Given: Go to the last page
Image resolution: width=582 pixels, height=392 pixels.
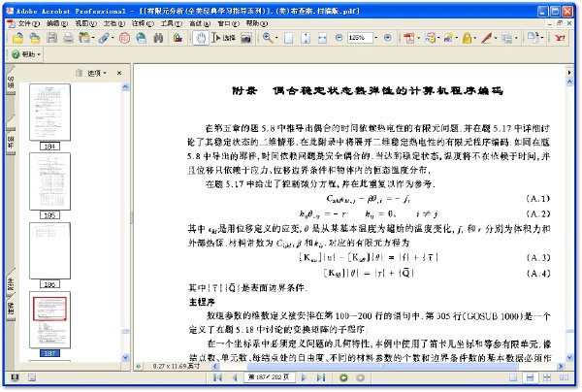Looking at the screenshot, I should [321, 377].
